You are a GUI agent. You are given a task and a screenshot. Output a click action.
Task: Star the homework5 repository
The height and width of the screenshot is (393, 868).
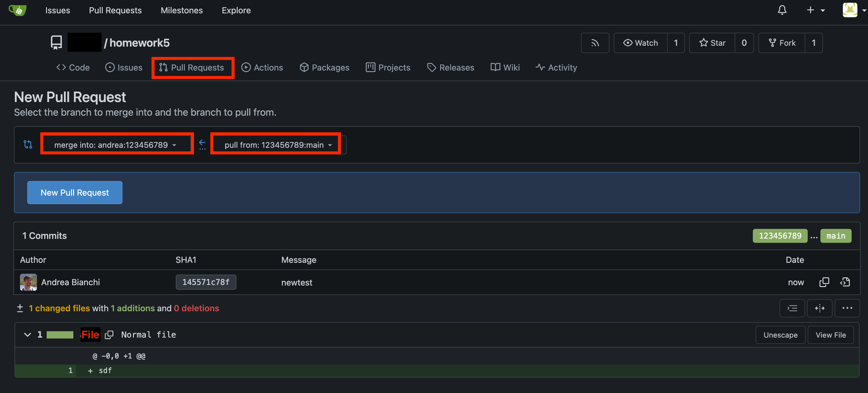pyautogui.click(x=712, y=43)
